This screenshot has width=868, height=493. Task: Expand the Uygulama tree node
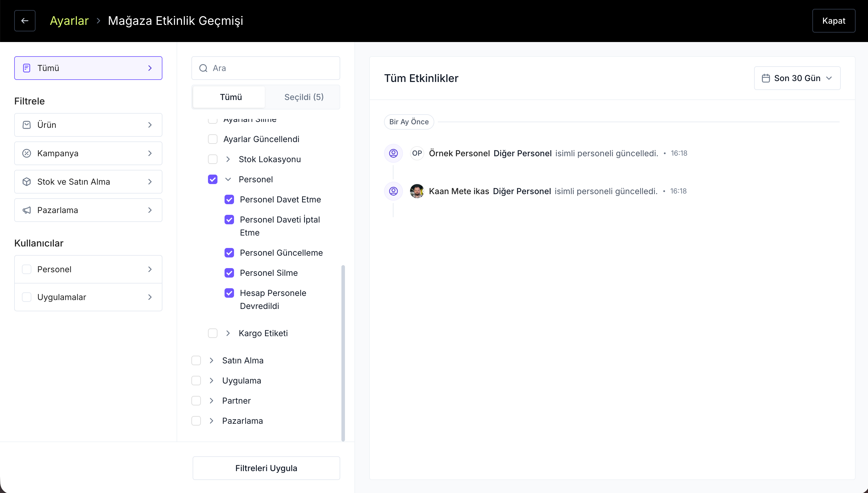point(212,381)
